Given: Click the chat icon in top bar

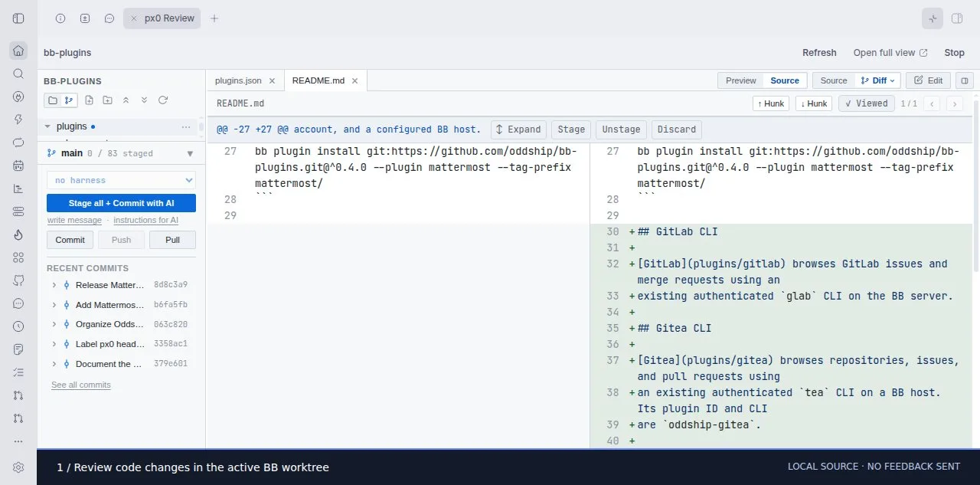Looking at the screenshot, I should pos(109,18).
